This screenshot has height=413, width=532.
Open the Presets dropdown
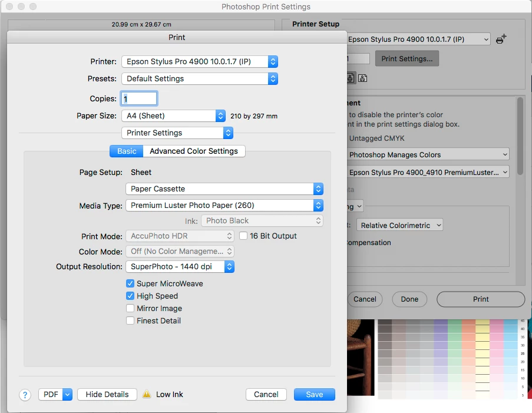[200, 78]
